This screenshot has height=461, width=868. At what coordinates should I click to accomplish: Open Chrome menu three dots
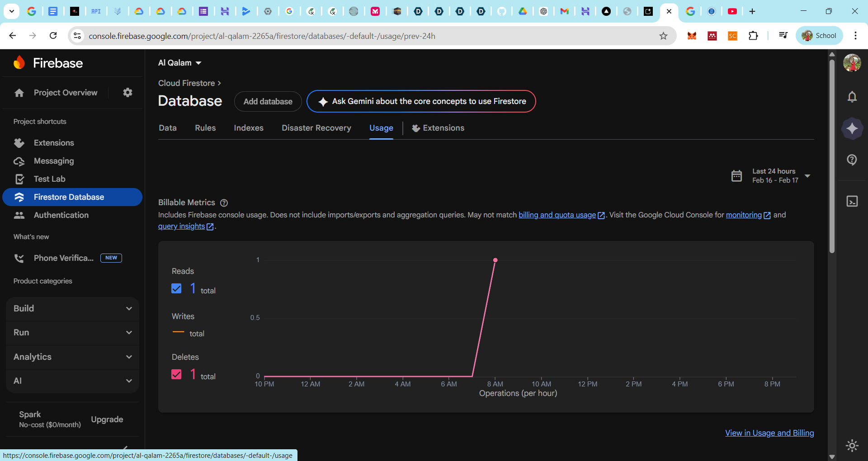coord(855,36)
